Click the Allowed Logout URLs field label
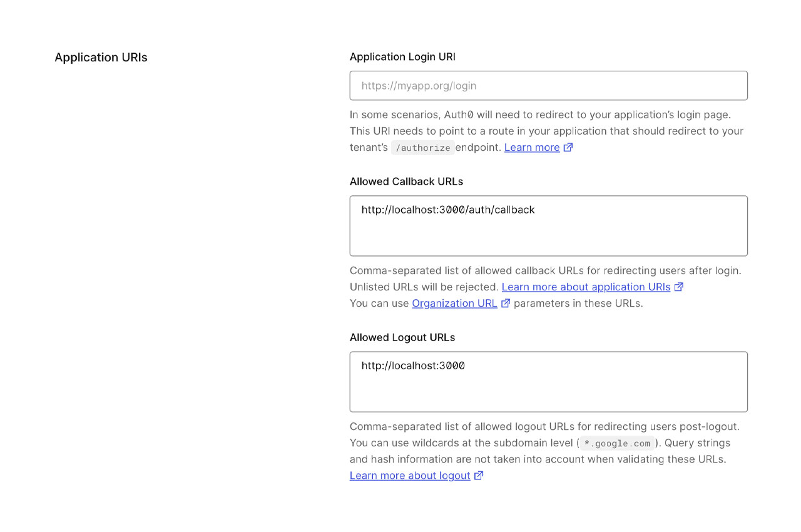Screen dimensions: 801x532 [402, 337]
